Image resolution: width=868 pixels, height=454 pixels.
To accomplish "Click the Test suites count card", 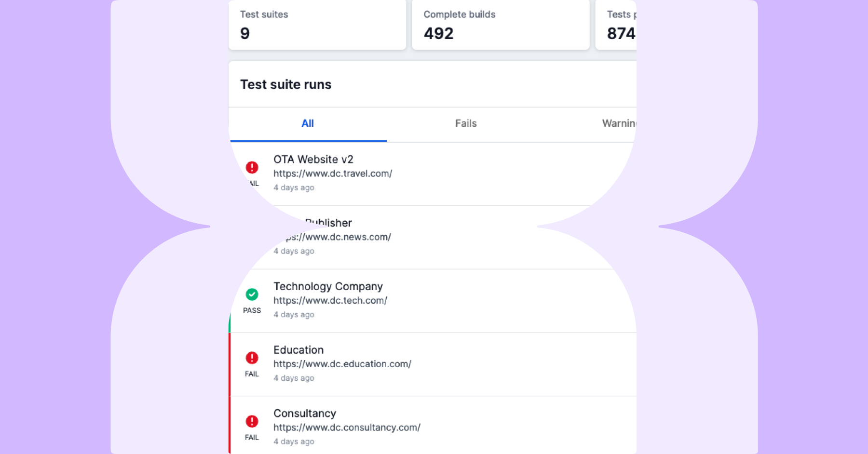I will (x=317, y=24).
